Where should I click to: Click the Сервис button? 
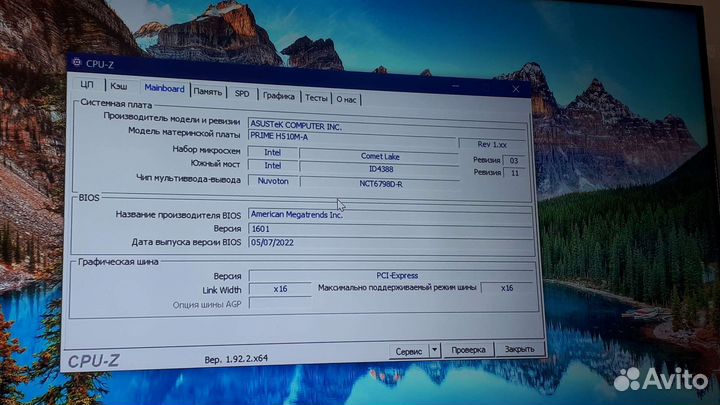coord(409,351)
